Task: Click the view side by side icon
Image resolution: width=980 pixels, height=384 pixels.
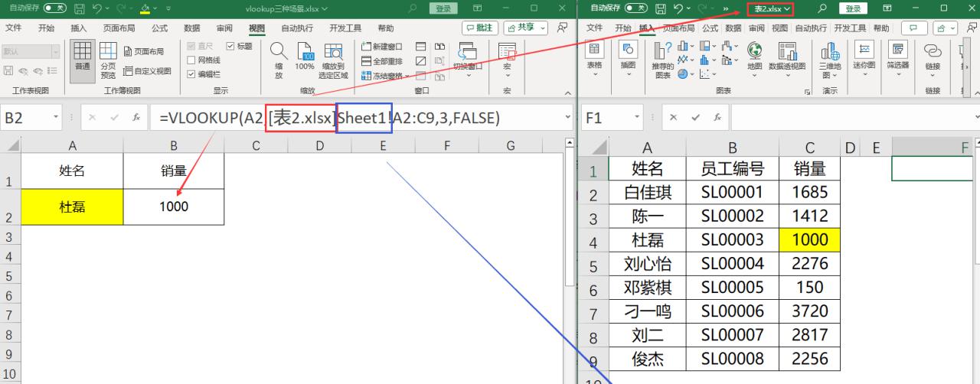Action: pos(440,47)
